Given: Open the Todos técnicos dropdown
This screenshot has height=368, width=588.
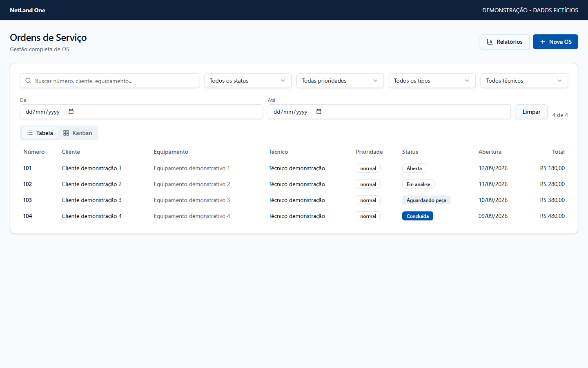Looking at the screenshot, I should pos(524,81).
